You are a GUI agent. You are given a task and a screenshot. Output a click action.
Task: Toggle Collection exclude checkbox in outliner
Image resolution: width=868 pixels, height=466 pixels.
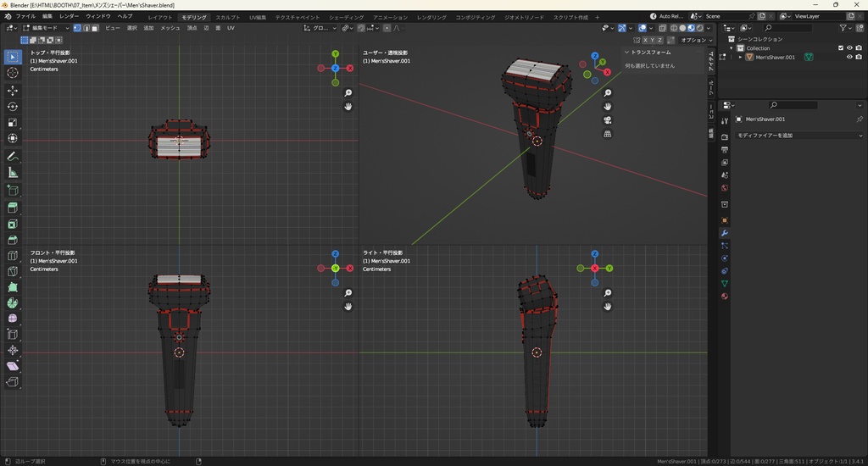click(x=841, y=47)
